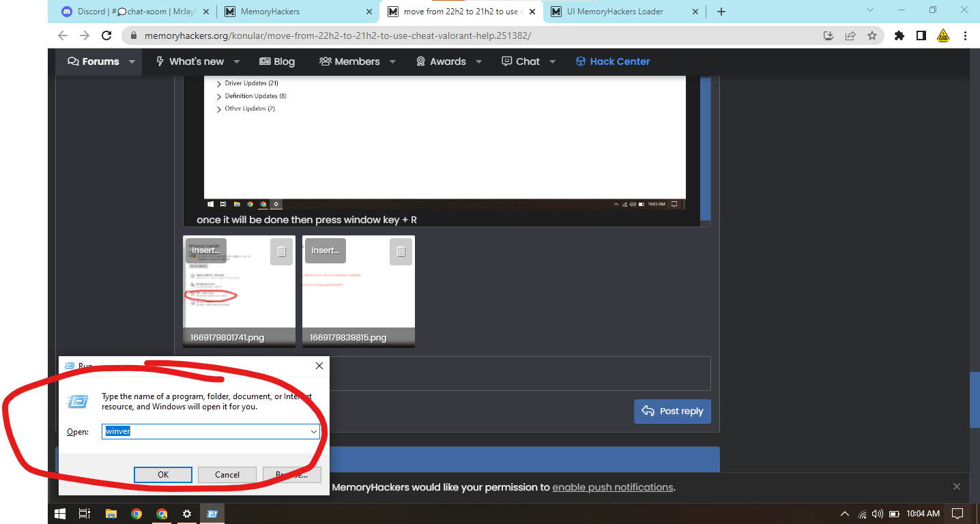Viewport: 980px width, 524px height.
Task: Expand the What's new dropdown arrow
Action: [x=236, y=61]
